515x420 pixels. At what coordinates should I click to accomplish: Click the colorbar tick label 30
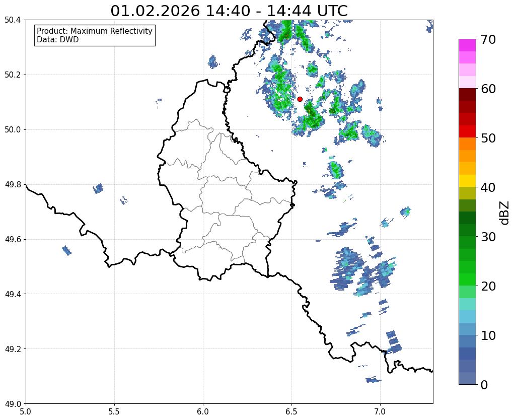click(x=488, y=237)
